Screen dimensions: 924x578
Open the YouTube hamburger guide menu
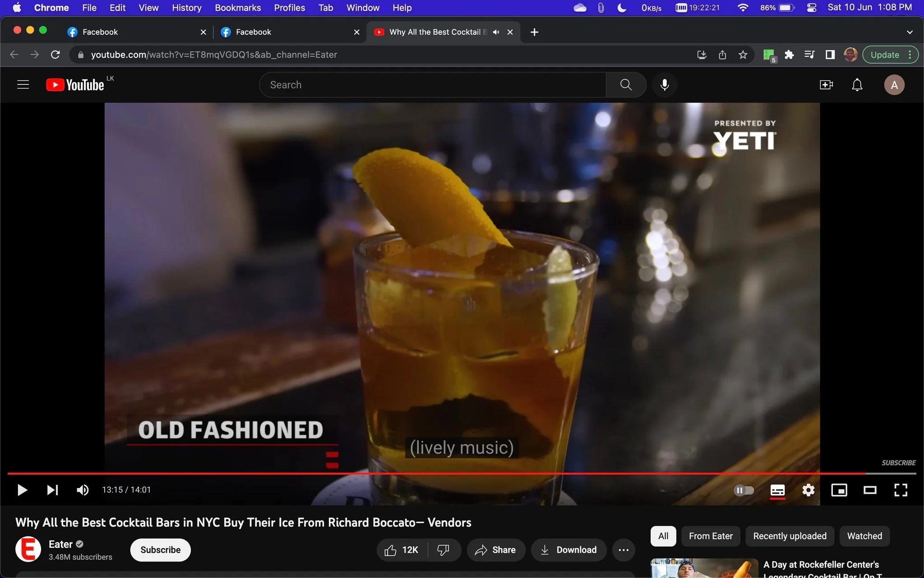(23, 85)
